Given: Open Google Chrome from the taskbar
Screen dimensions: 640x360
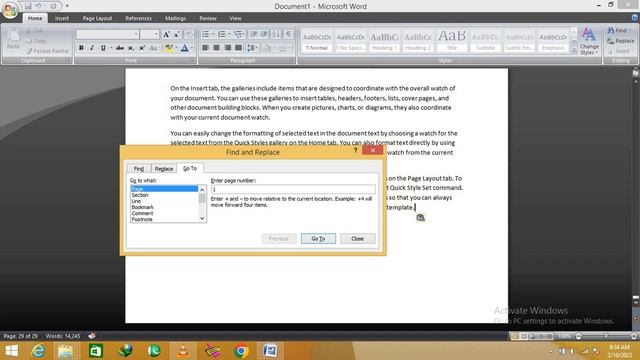Looking at the screenshot, I should pos(241,351).
